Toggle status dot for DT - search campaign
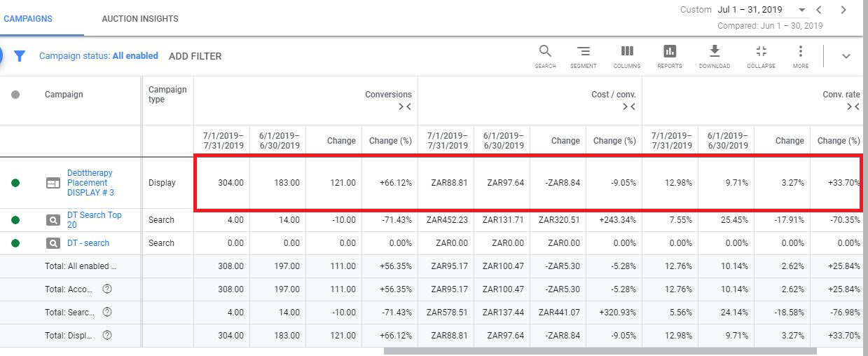This screenshot has height=356, width=868. click(x=15, y=243)
